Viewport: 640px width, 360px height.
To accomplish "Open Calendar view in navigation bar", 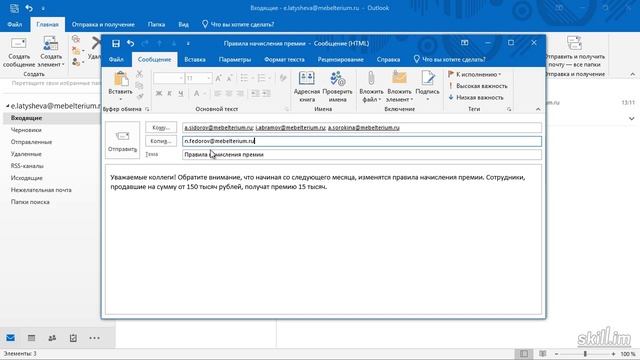I will tap(31, 338).
